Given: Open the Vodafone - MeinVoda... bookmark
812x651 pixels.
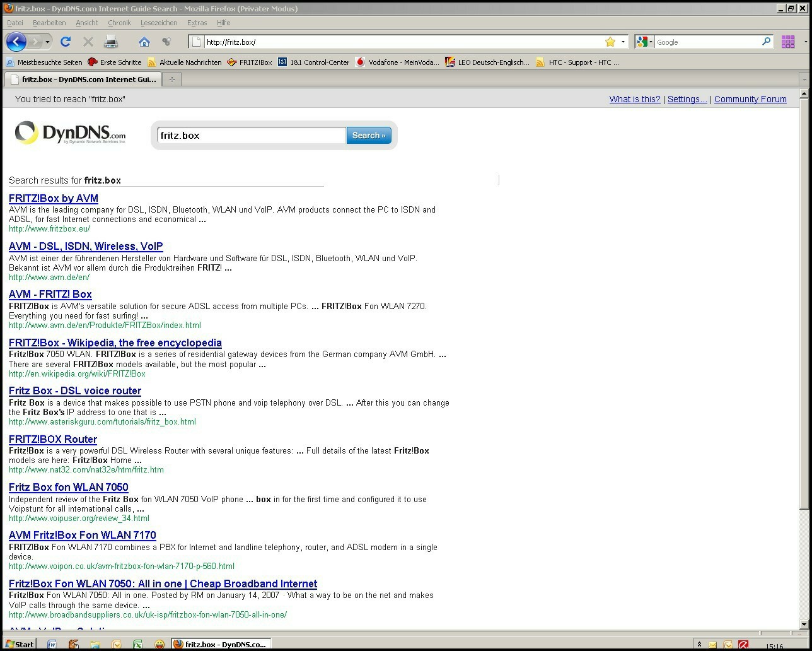Looking at the screenshot, I should 397,62.
